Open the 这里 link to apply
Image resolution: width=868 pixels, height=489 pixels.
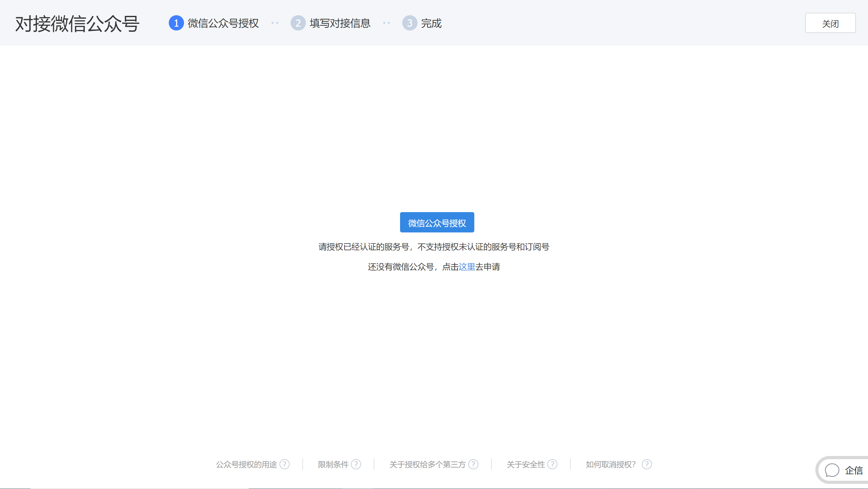467,267
